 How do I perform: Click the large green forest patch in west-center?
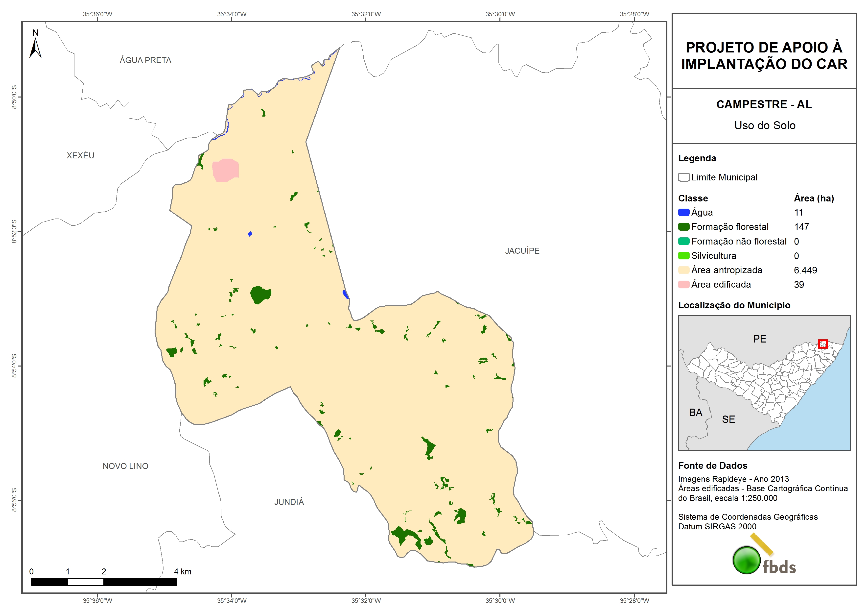tap(260, 295)
